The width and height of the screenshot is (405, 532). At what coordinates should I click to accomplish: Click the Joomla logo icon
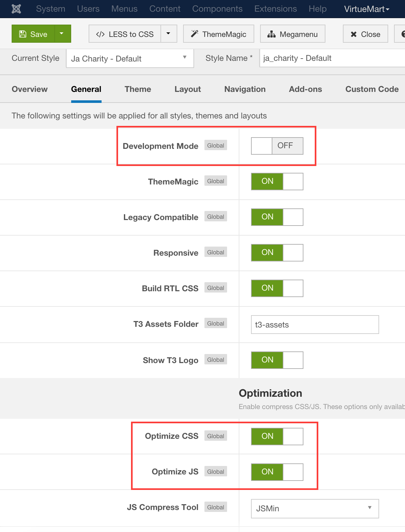(16, 9)
